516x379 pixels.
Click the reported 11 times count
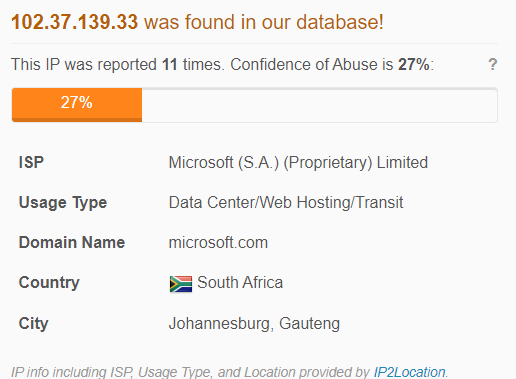(x=170, y=64)
